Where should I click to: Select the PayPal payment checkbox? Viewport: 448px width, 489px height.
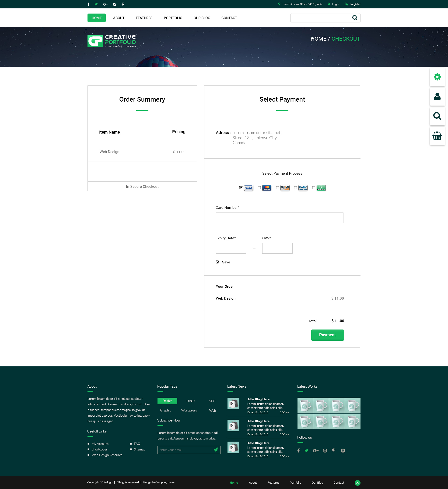(295, 188)
